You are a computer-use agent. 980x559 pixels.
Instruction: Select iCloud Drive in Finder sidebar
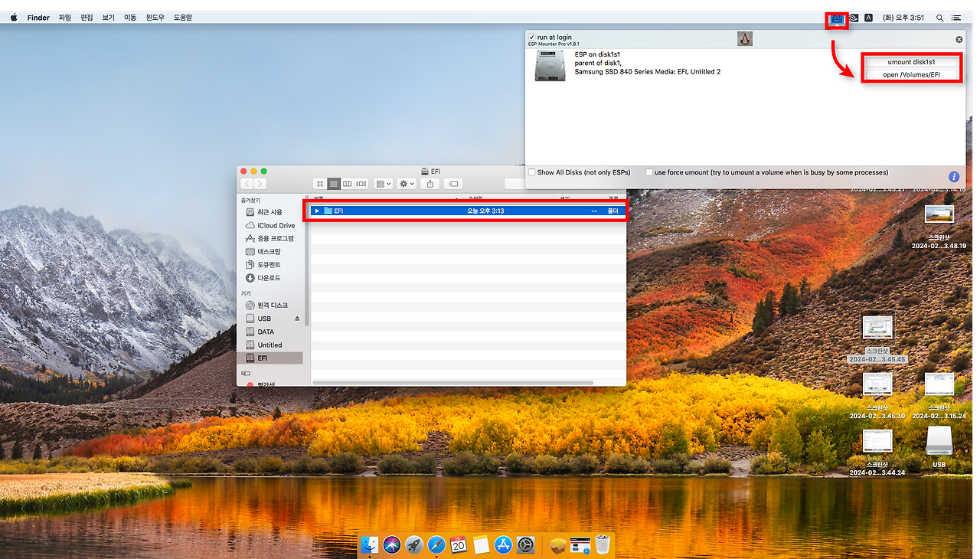tap(269, 226)
